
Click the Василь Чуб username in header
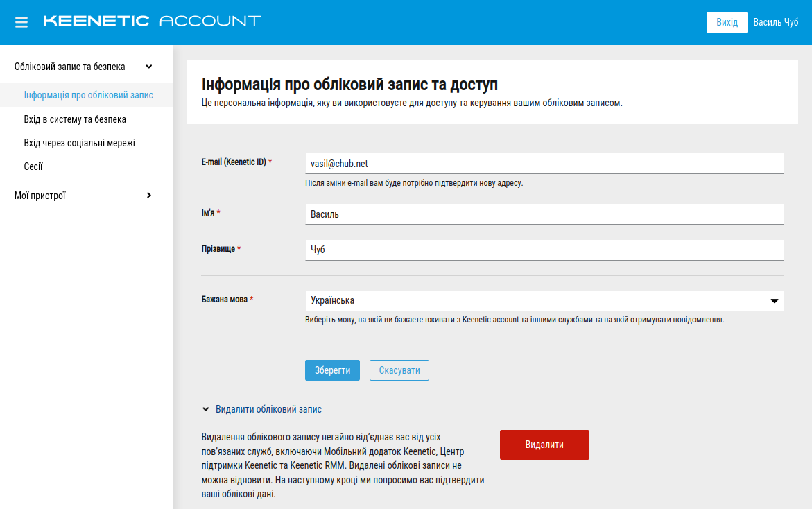[x=776, y=22]
